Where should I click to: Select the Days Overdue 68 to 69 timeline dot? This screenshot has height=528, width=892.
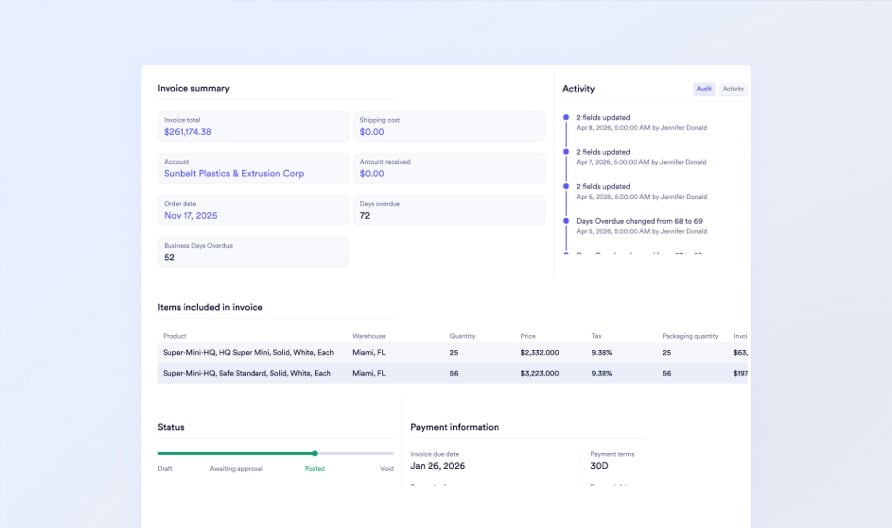565,221
